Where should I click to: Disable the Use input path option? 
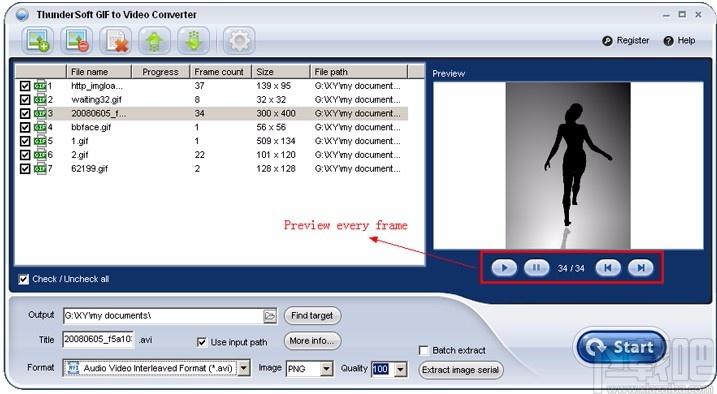point(202,342)
